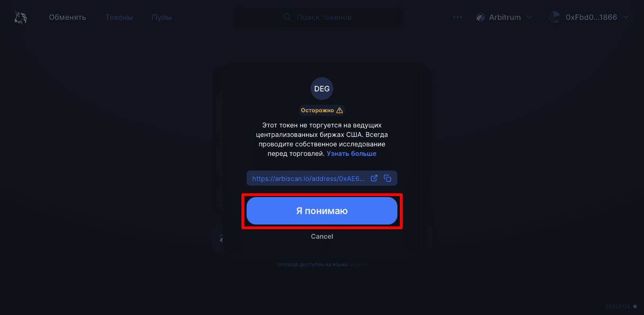
Task: Expand the 0xFbd0...1866 wallet chevron
Action: [626, 18]
